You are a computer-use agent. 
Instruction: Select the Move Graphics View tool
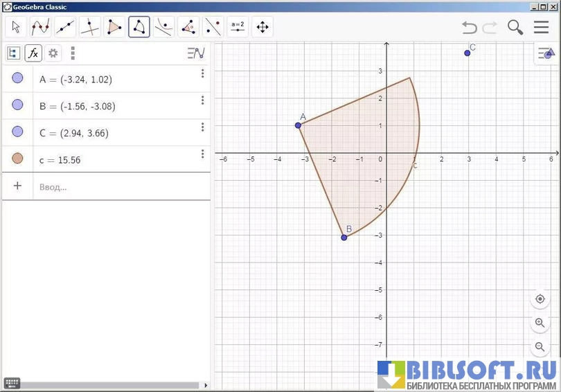pos(262,27)
